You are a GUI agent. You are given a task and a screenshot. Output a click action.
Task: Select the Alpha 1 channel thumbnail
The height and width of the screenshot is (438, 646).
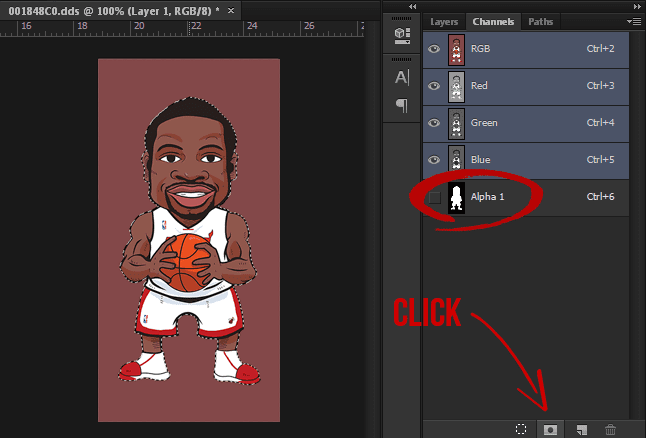click(456, 198)
